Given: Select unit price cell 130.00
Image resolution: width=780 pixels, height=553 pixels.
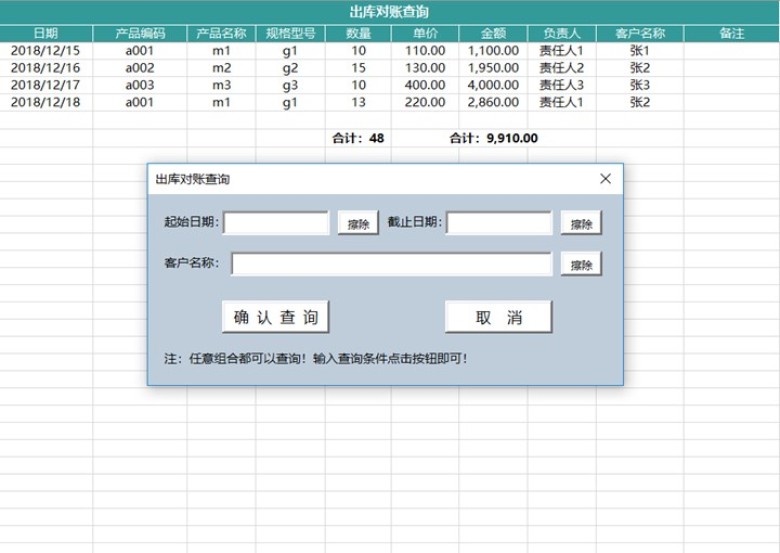Looking at the screenshot, I should (425, 68).
